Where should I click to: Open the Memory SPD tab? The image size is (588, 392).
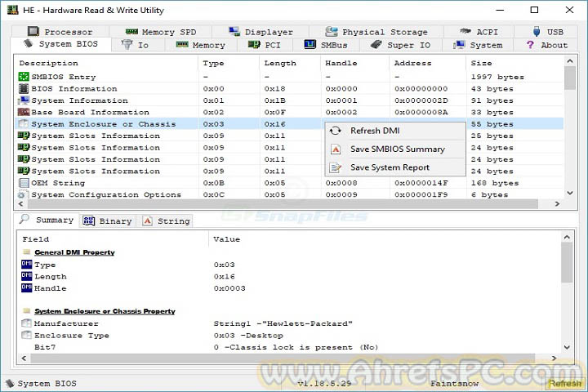pos(161,32)
